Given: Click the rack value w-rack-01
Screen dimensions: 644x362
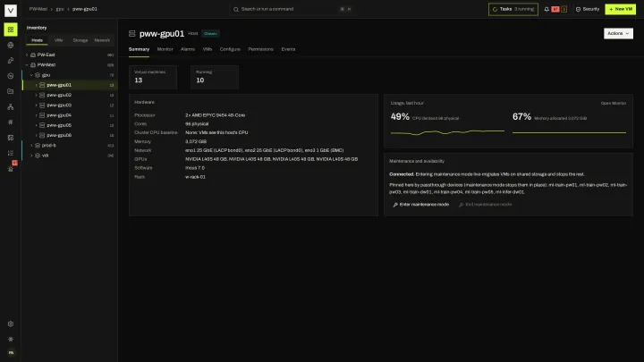Looking at the screenshot, I should pos(195,177).
